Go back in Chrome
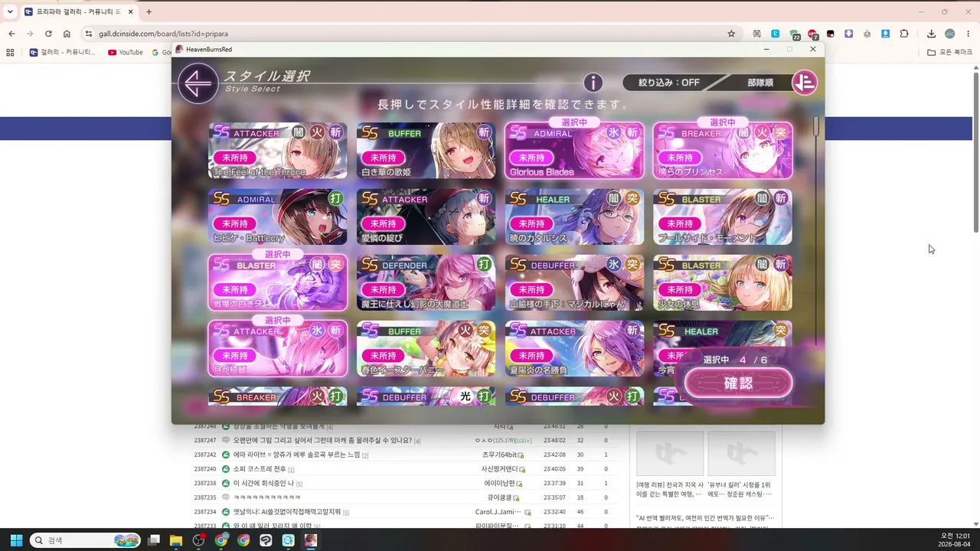This screenshot has height=551, width=980. tap(11, 34)
